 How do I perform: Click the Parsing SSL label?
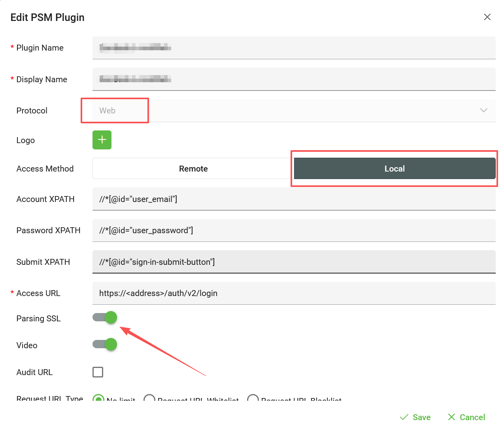38,319
